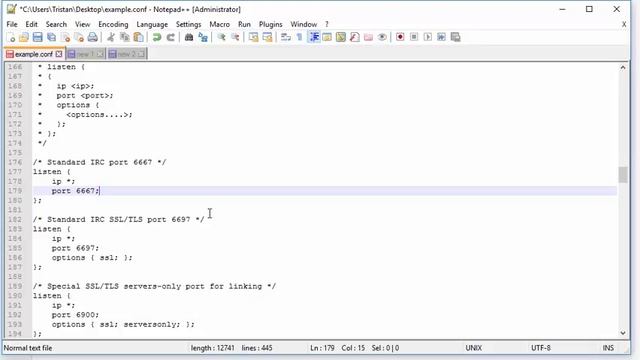Open the Function List panel icon
This screenshot has width=640, height=360.
tap(355, 38)
